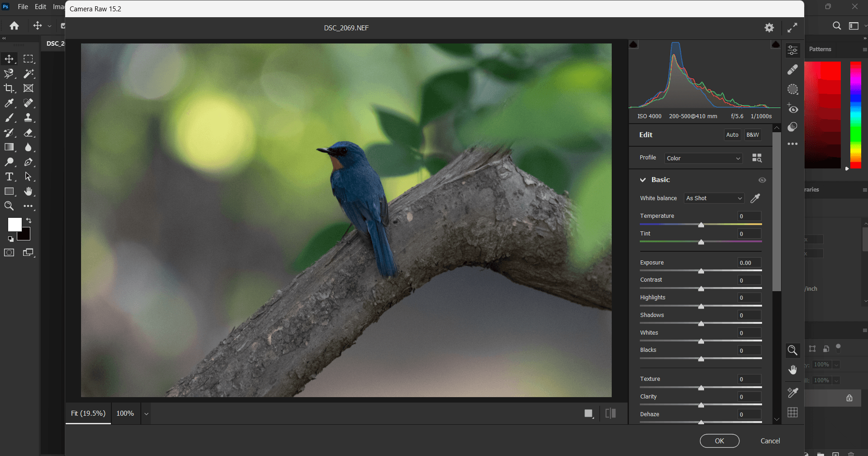This screenshot has height=456, width=868.
Task: Select the Red Eye removal tool
Action: coord(792,109)
